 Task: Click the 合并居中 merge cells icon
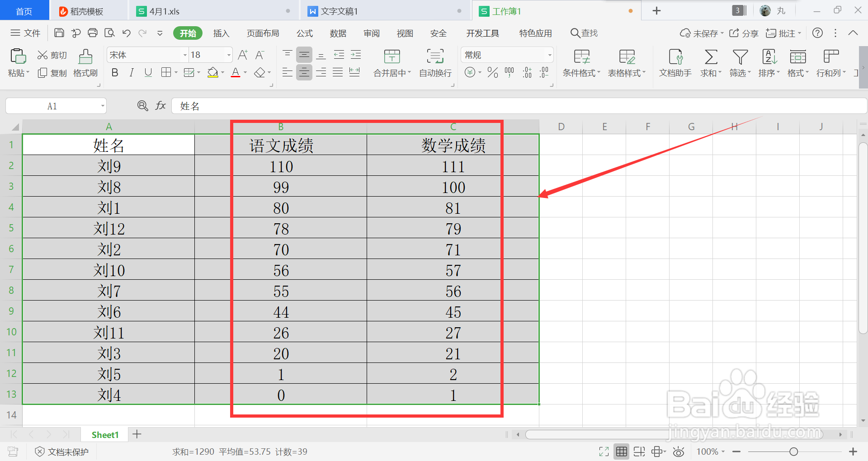click(x=392, y=56)
